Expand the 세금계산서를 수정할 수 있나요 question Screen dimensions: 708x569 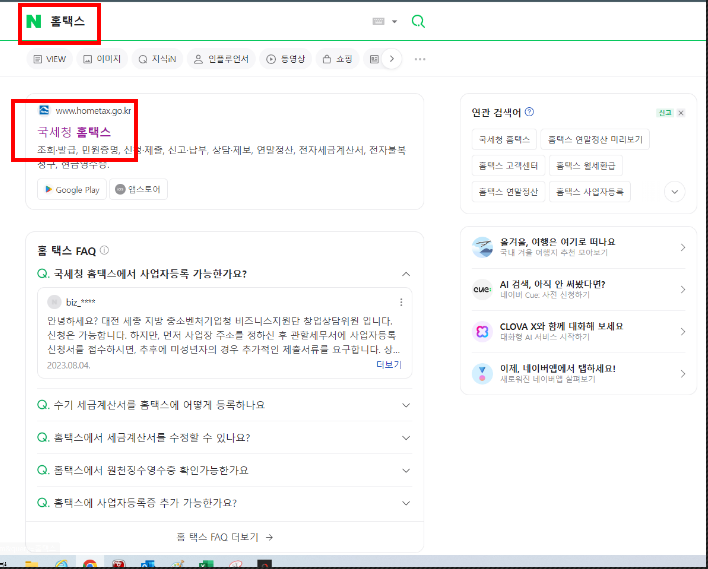(224, 438)
